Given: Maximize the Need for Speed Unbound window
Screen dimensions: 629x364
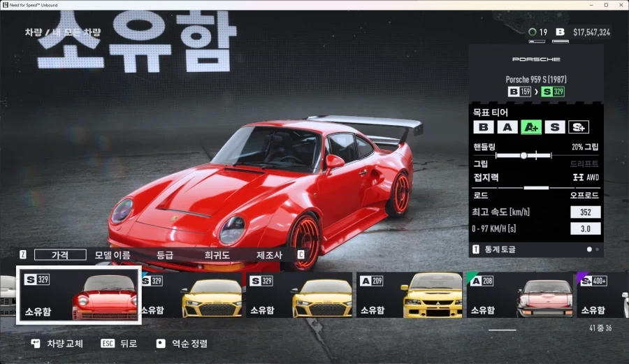Looking at the screenshot, I should click(x=606, y=5).
